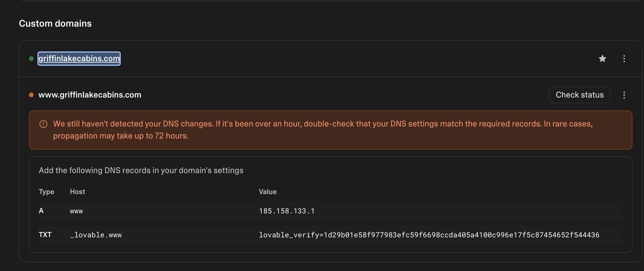Select the Custom domains section heading
644x271 pixels.
55,23
